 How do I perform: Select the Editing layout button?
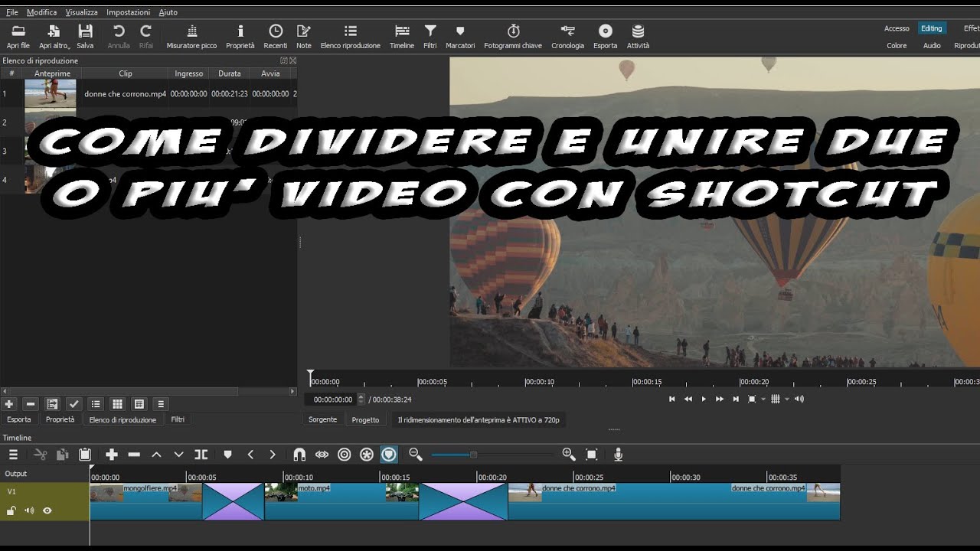[931, 28]
